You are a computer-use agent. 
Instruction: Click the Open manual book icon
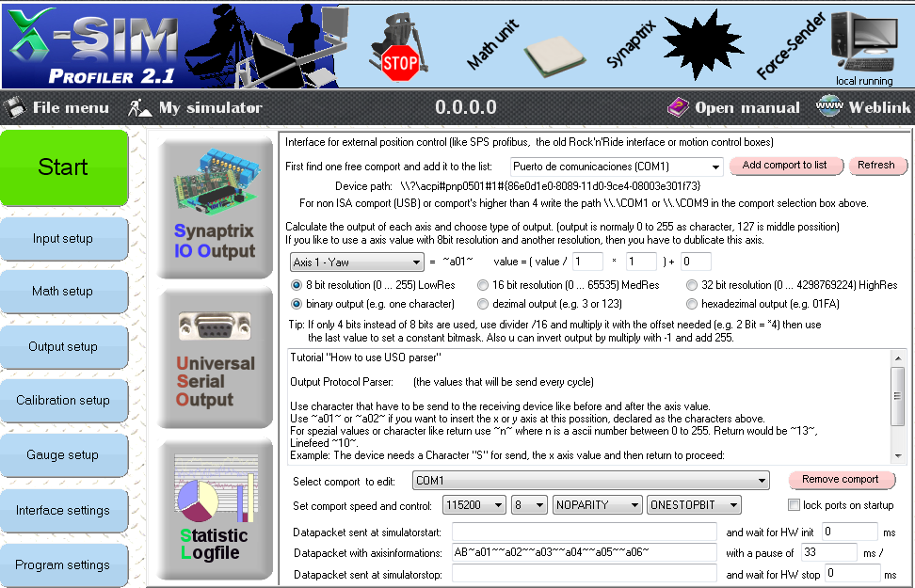point(678,107)
